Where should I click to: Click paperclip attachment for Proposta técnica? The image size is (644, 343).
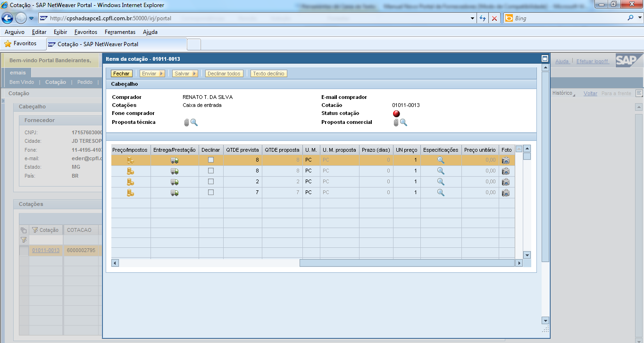186,122
